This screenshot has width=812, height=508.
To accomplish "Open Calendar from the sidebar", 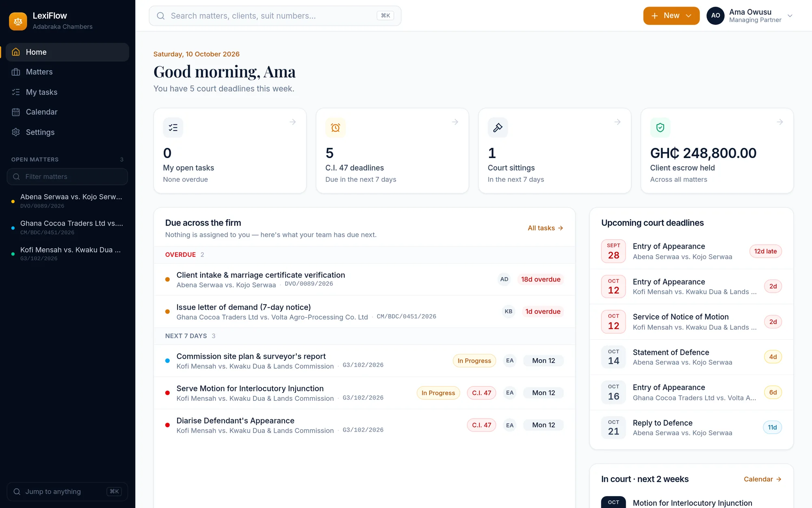I will pyautogui.click(x=67, y=112).
